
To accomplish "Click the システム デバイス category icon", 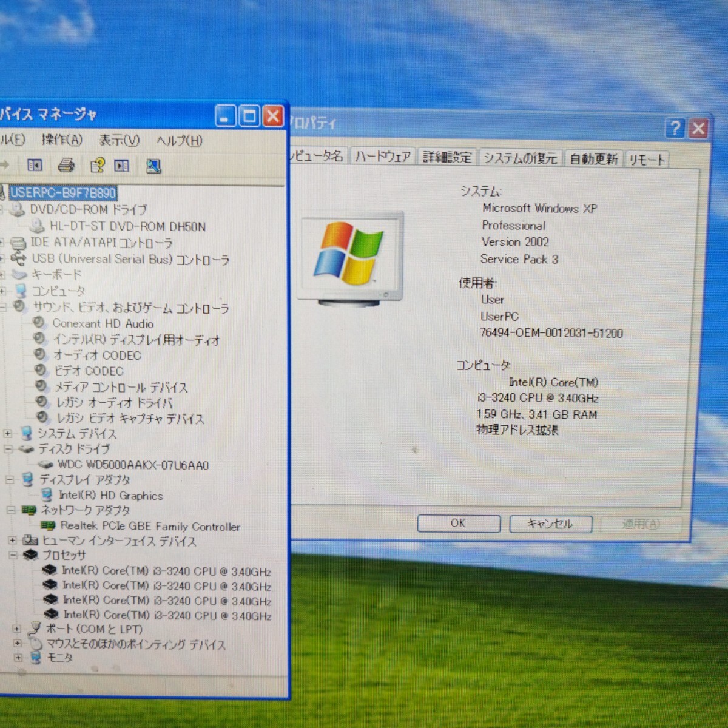I will click(x=26, y=433).
